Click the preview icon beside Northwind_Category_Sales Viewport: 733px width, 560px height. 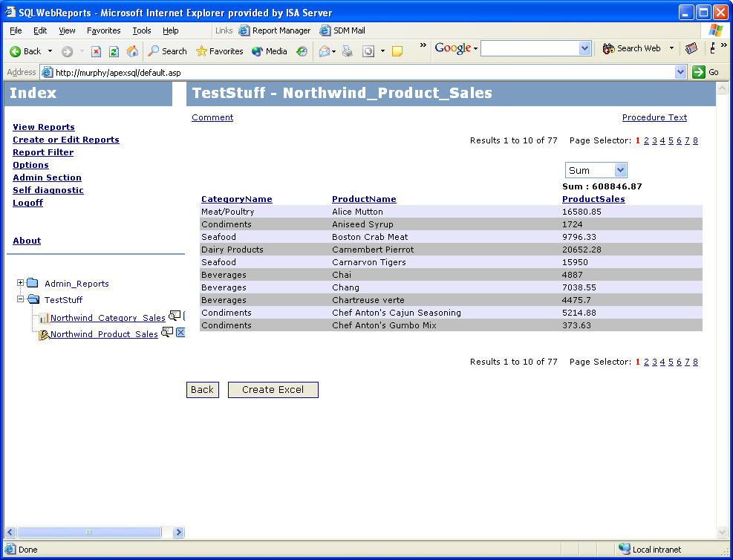tap(174, 316)
